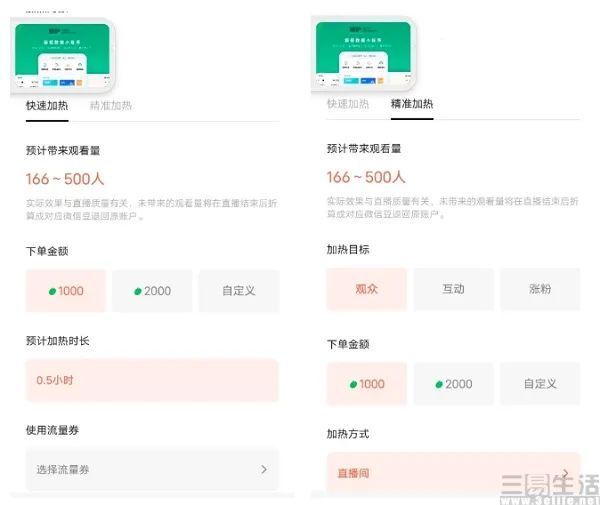This screenshot has width=600, height=505.
Task: Choose 互动 as the 加热目标
Action: tap(453, 289)
